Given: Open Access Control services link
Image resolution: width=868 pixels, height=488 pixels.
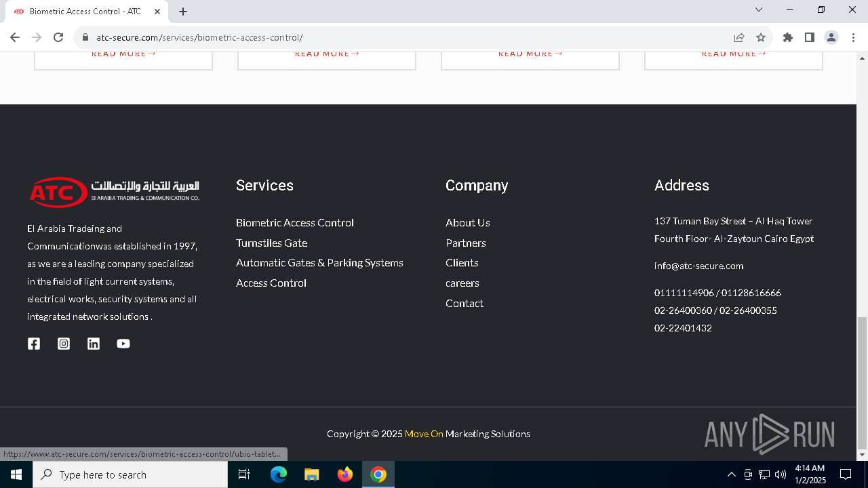Looking at the screenshot, I should [x=271, y=283].
